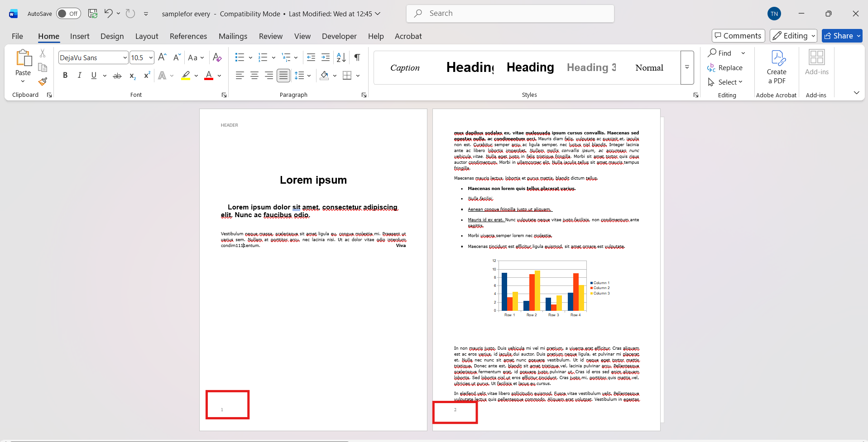Open Paragraph settings dialog launcher
The height and width of the screenshot is (442, 868).
[x=364, y=95]
